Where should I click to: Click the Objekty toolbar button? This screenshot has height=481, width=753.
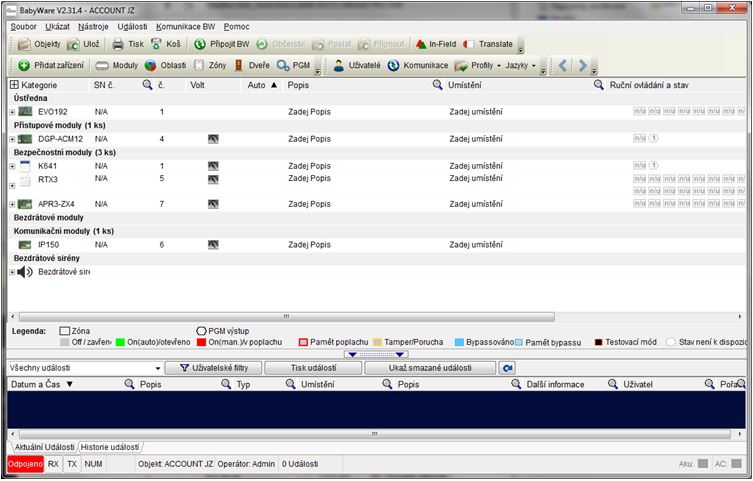click(x=40, y=44)
